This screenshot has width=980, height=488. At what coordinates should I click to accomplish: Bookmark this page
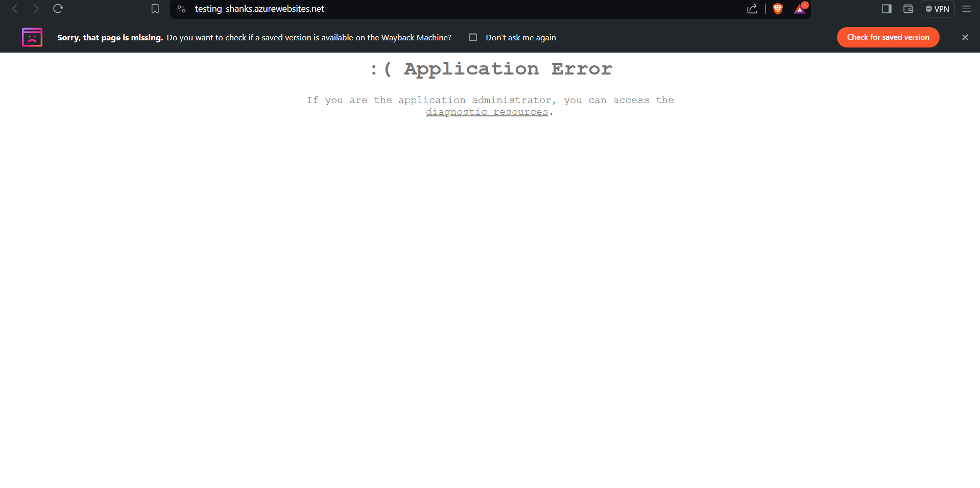tap(155, 9)
